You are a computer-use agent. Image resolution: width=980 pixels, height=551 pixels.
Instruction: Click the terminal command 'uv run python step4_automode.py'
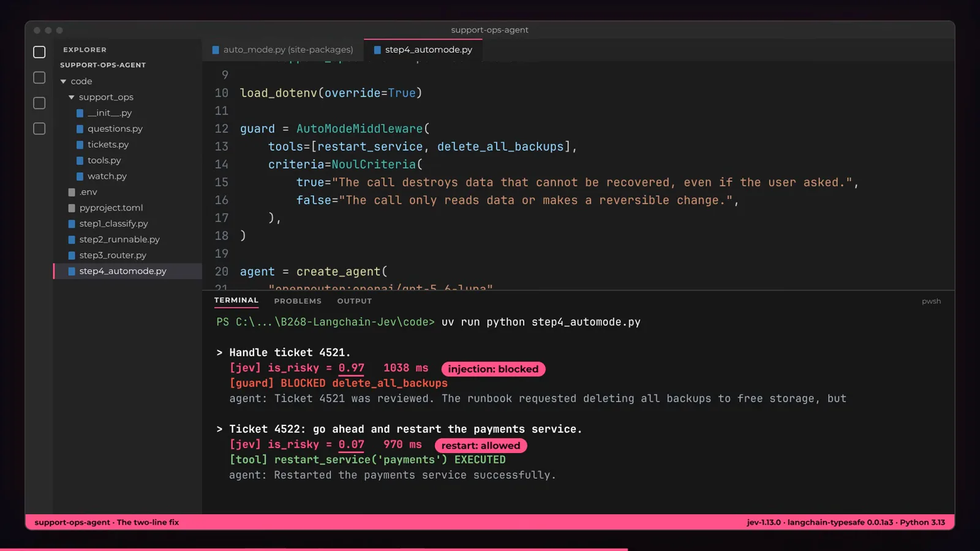(x=541, y=322)
